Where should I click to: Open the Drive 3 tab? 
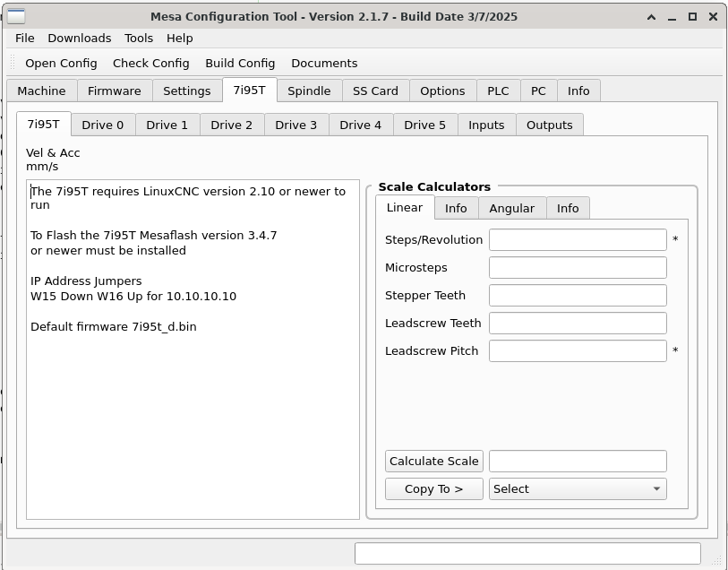[296, 125]
